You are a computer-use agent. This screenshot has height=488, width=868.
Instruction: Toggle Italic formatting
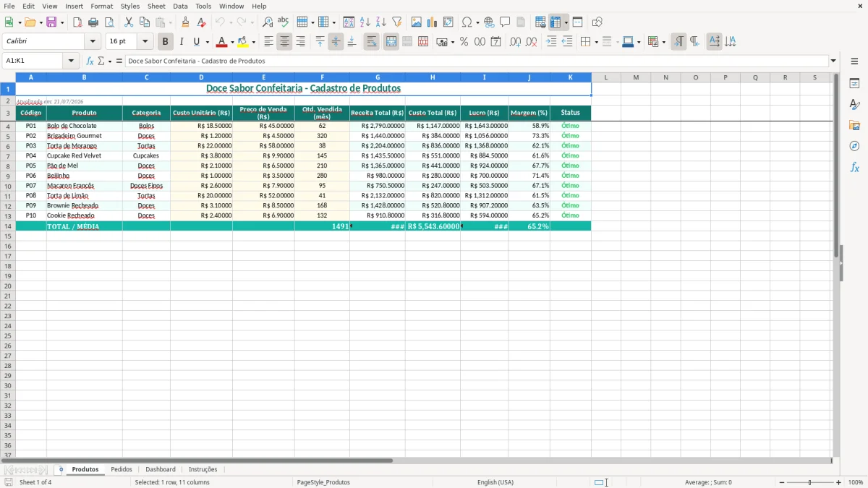click(182, 42)
